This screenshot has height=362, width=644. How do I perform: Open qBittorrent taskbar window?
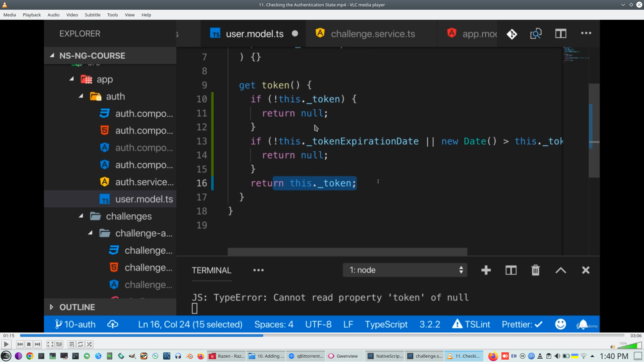pyautogui.click(x=306, y=356)
